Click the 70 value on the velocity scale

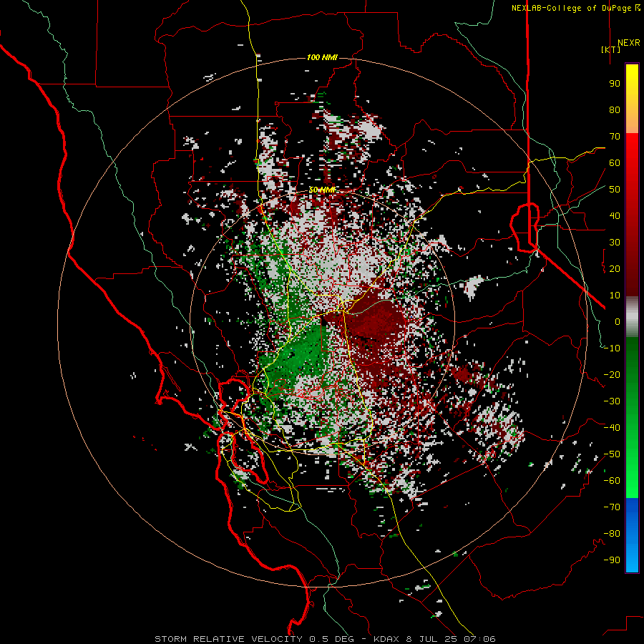[615, 137]
